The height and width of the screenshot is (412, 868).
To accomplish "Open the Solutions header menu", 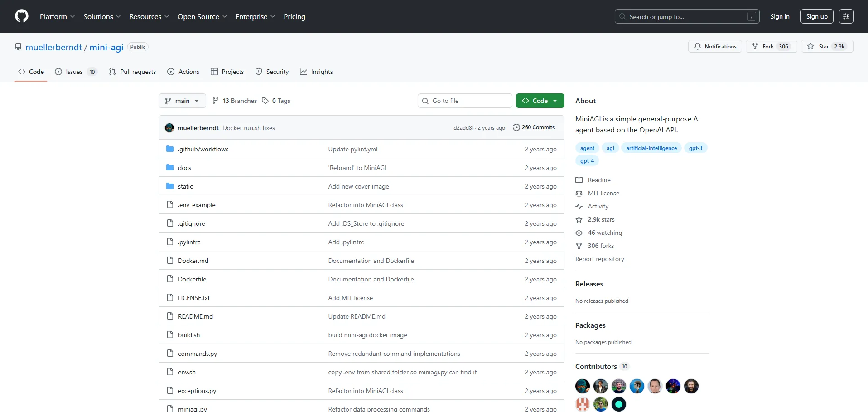I will click(101, 16).
